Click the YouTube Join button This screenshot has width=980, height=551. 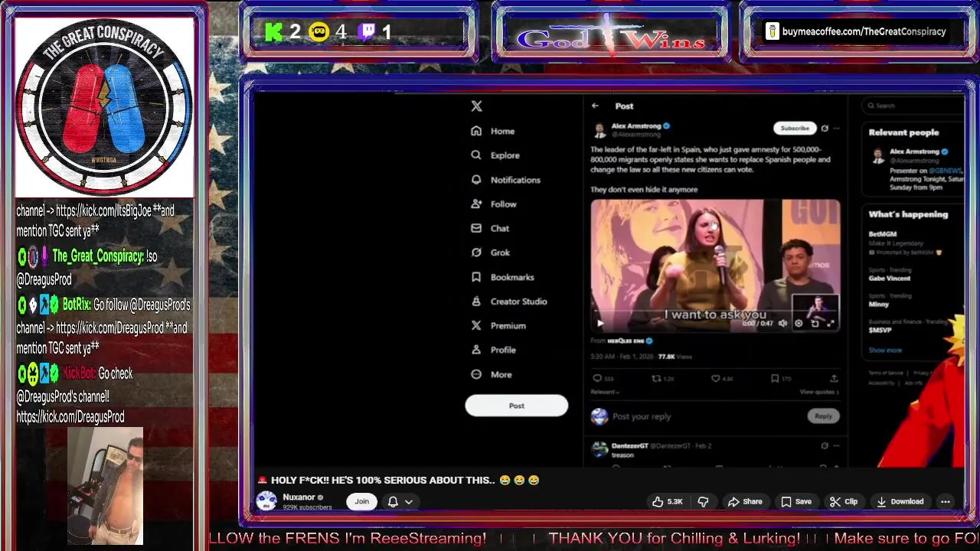(x=361, y=502)
